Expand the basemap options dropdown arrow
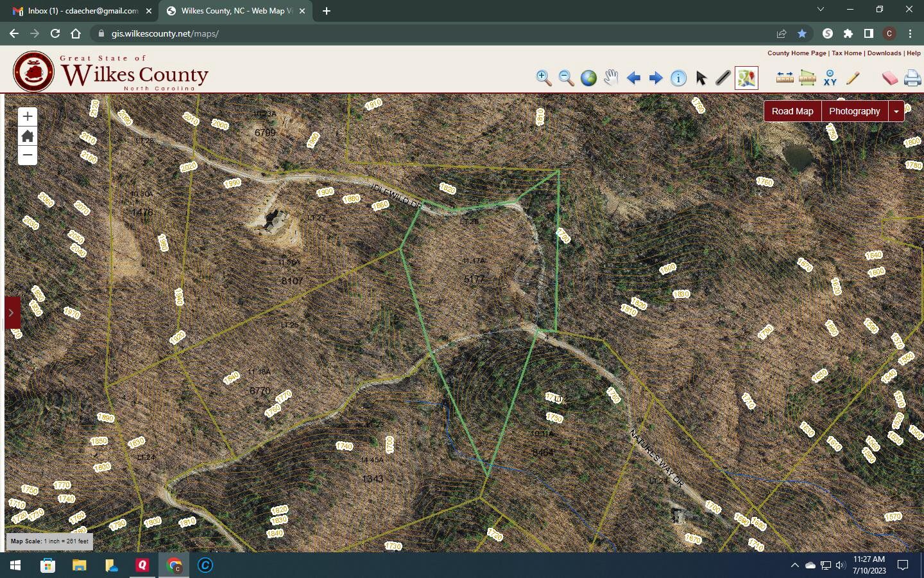The height and width of the screenshot is (578, 924). 896,111
